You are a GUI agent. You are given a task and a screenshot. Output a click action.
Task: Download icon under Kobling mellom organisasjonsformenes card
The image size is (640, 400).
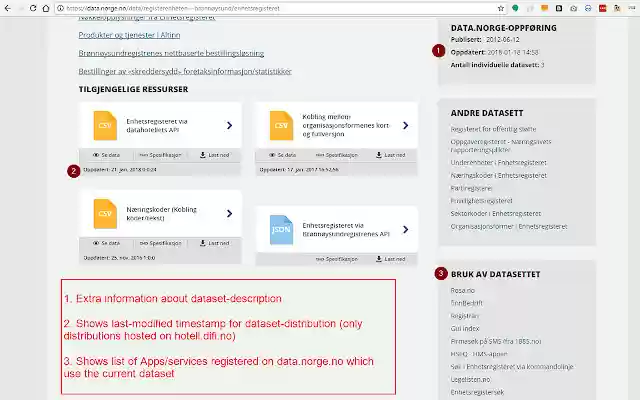379,155
